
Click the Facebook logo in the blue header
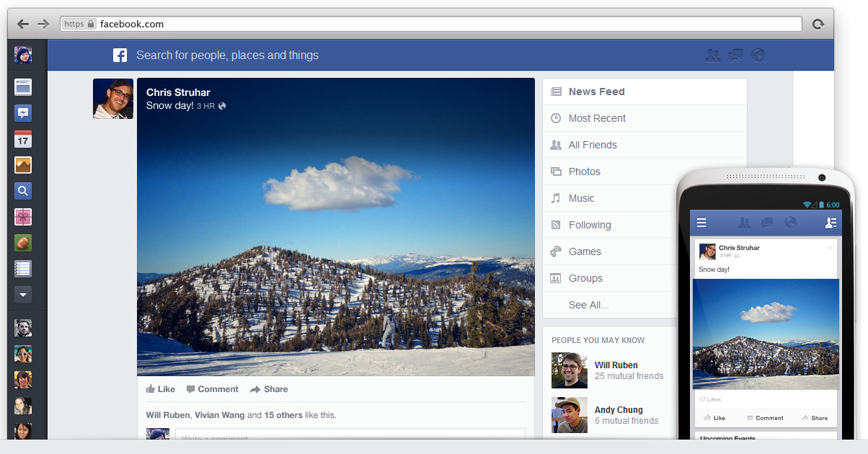coord(120,55)
